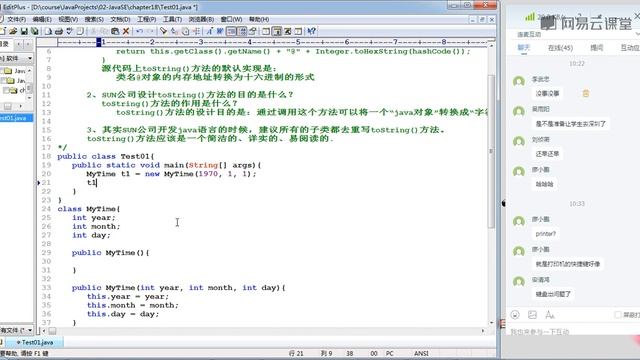Click the orange trash icon beside chat message
The width and height of the screenshot is (640, 360).
pyautogui.click(x=586, y=93)
